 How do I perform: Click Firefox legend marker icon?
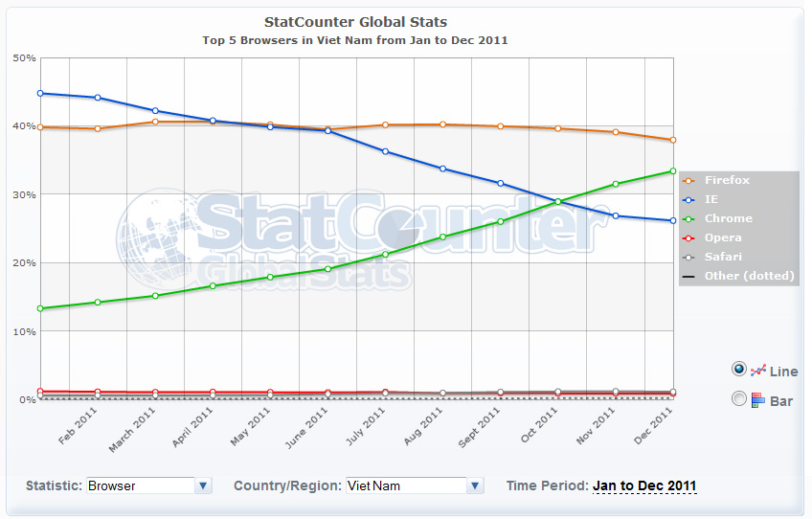click(688, 180)
